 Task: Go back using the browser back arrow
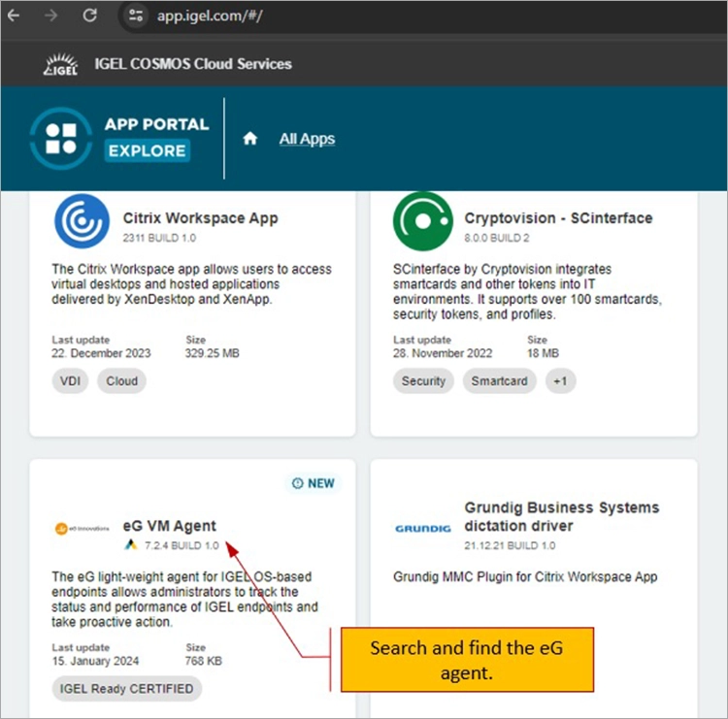[x=14, y=16]
